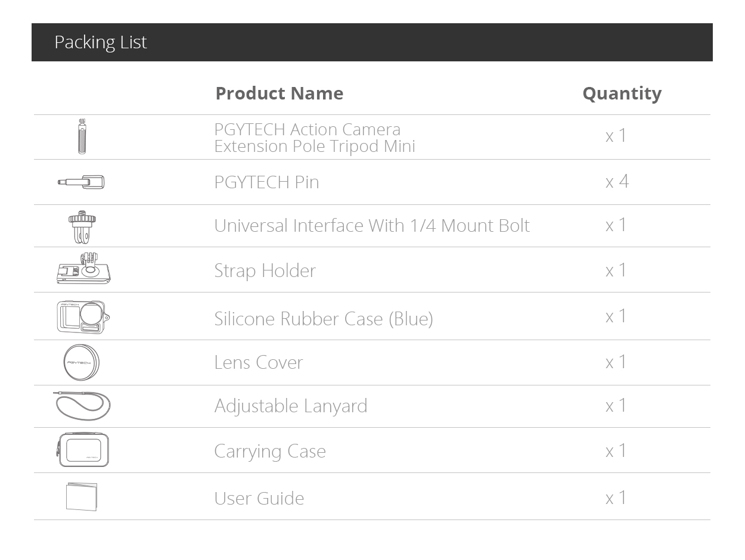This screenshot has height=560, width=745.
Task: Select the Carrying Case label
Action: pos(270,451)
